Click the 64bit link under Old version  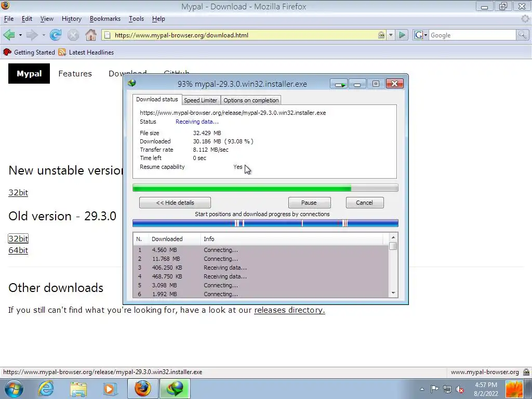click(18, 250)
